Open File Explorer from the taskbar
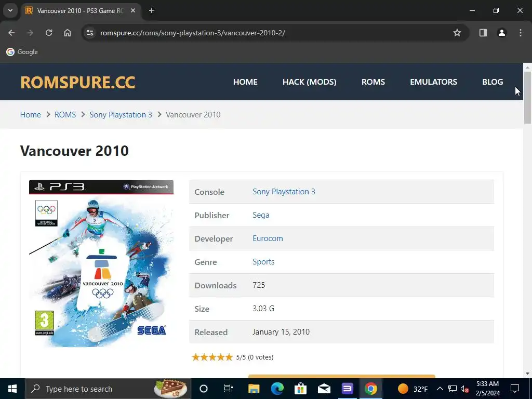Viewport: 532px width, 399px height. click(254, 389)
